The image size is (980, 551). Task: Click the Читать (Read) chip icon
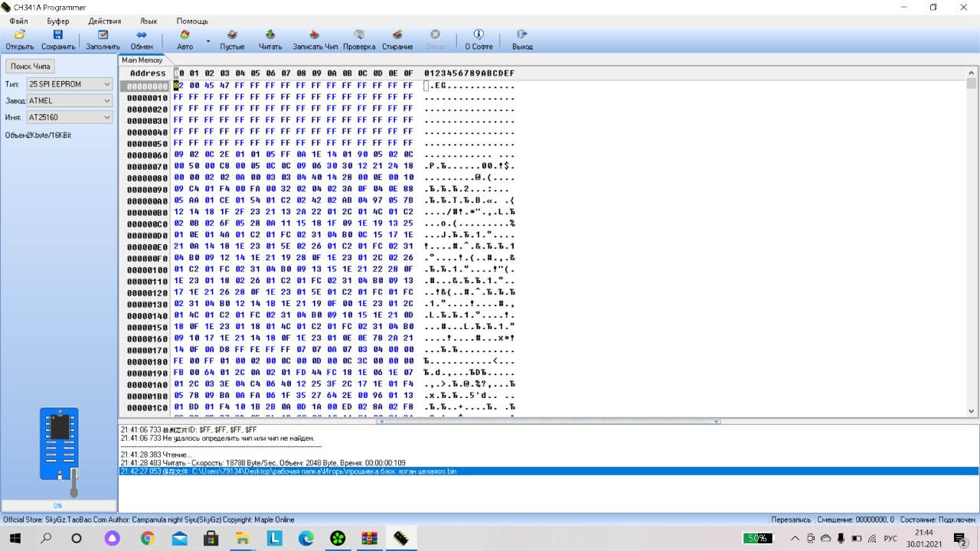click(270, 40)
